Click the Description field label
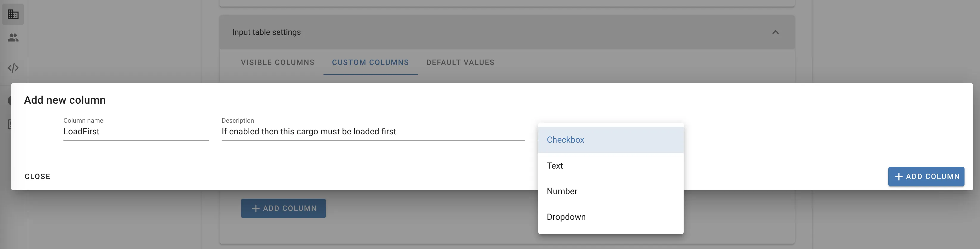The height and width of the screenshot is (249, 980). click(x=237, y=121)
